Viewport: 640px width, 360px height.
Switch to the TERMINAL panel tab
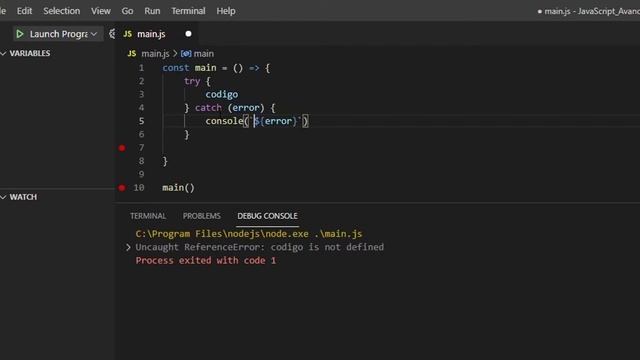click(x=148, y=216)
